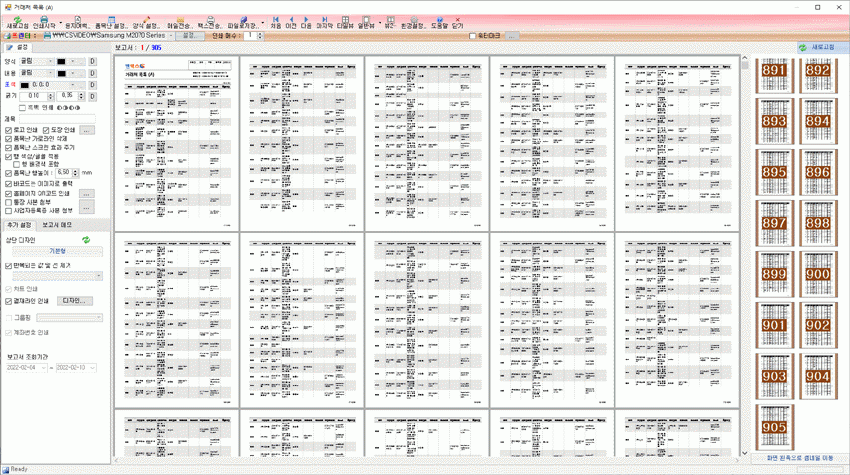The width and height of the screenshot is (850, 475).
Task: Open 용지여백 paper margin settings
Action: (76, 23)
